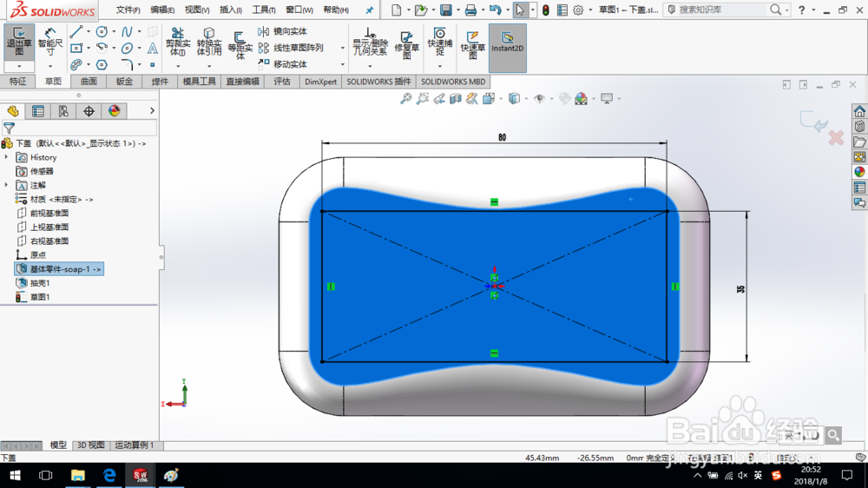Switch to the 特征 (Features) tab
The width and height of the screenshot is (868, 488).
pos(17,82)
